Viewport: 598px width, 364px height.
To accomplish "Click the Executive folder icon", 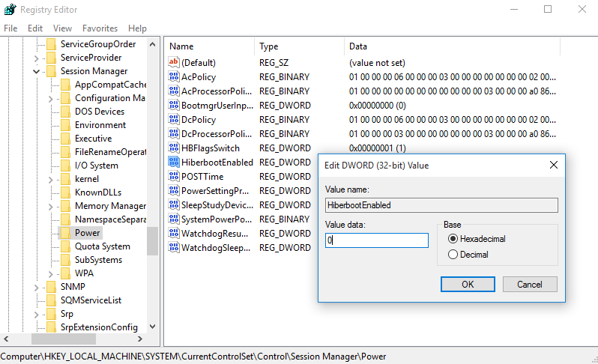I will 65,139.
